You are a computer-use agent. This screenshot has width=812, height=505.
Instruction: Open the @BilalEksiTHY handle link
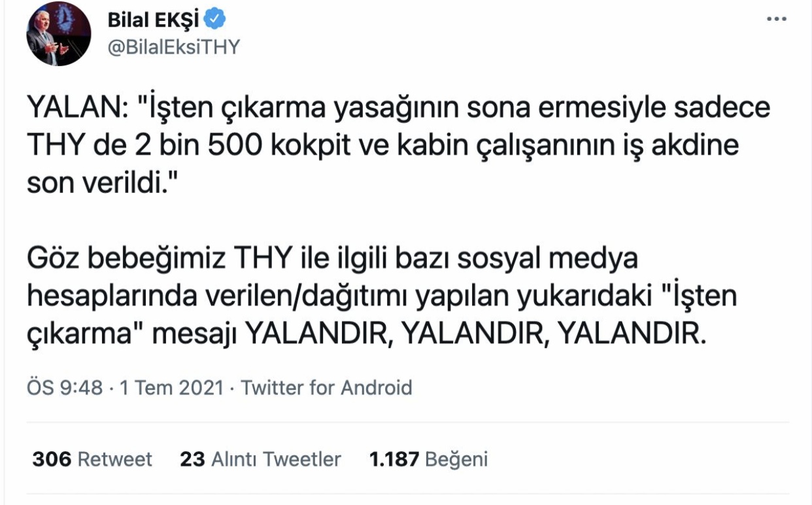pyautogui.click(x=174, y=47)
